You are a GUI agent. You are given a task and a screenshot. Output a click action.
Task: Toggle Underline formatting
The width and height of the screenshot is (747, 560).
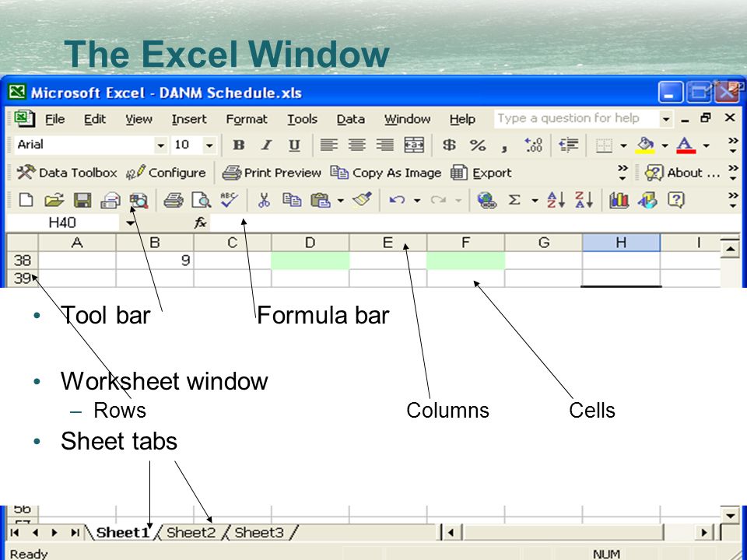coord(294,145)
